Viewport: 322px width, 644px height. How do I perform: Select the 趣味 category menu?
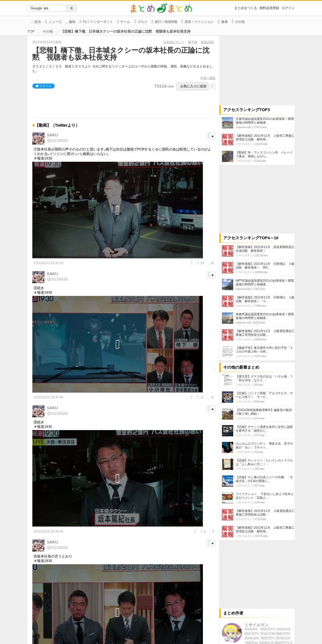tap(71, 22)
